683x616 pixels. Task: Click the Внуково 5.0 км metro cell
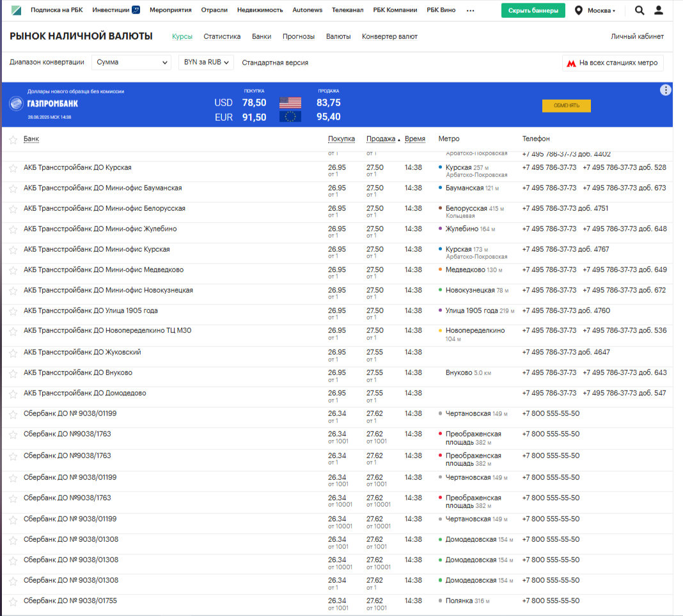(x=468, y=373)
